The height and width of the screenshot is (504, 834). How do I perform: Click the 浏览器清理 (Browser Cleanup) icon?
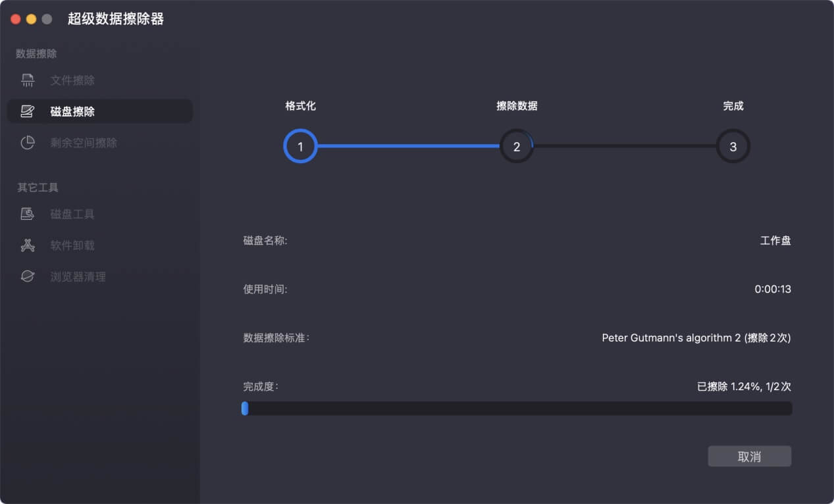tap(28, 276)
